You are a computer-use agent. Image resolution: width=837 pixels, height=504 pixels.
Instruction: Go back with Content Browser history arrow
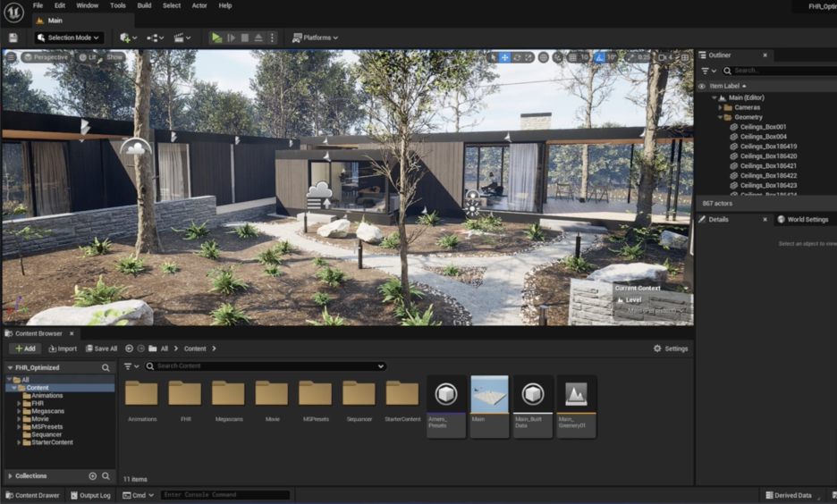(129, 349)
